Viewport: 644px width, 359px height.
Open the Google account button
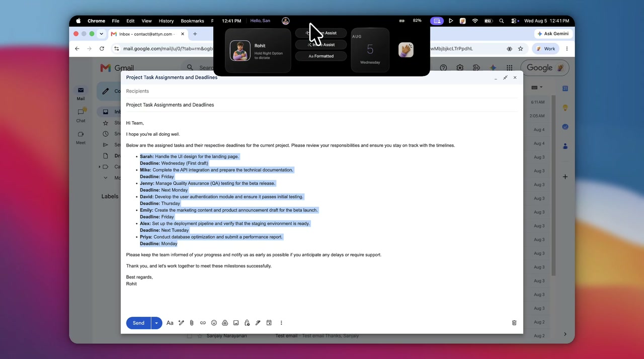click(544, 68)
